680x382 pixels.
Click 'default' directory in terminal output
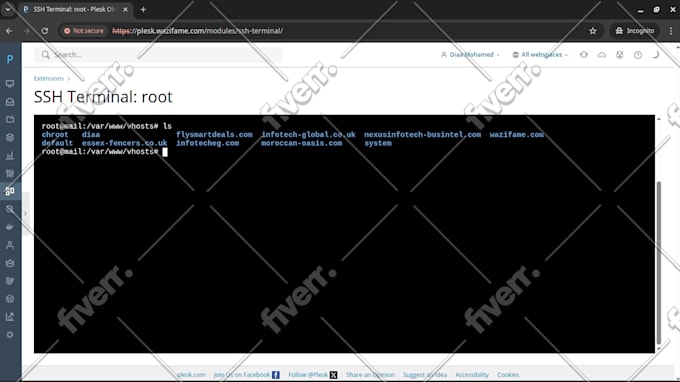click(x=57, y=143)
